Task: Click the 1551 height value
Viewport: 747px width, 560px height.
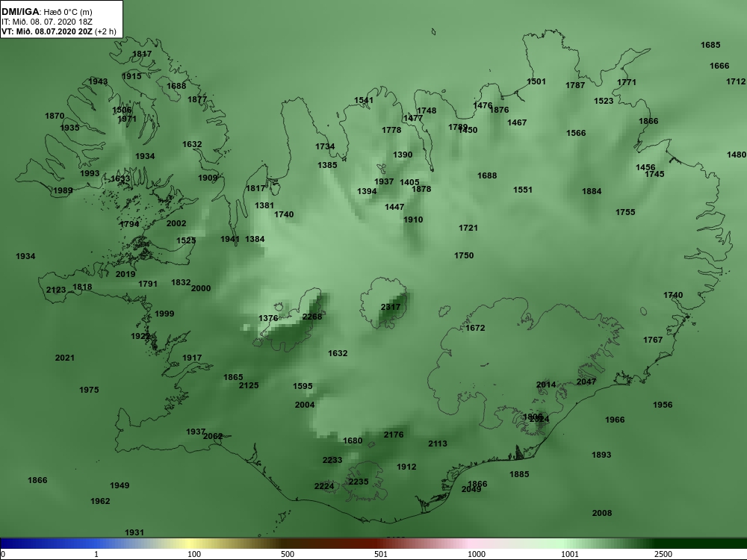Action: point(523,190)
